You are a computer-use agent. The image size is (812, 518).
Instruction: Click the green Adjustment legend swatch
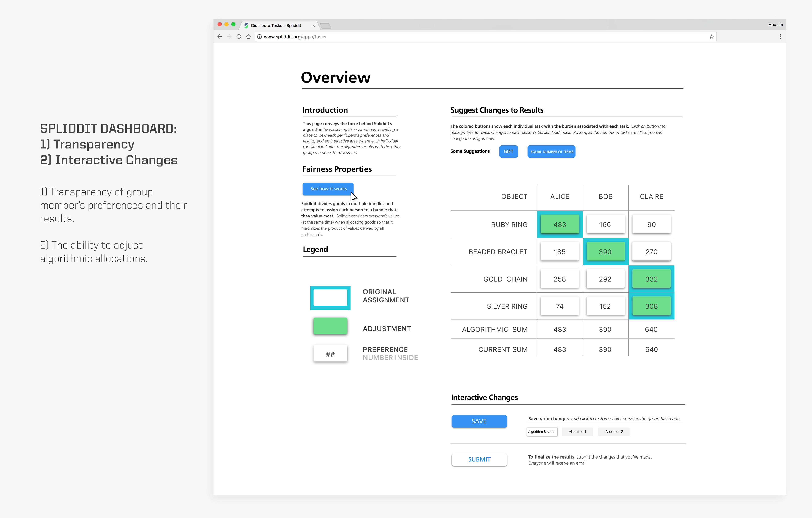[330, 326]
